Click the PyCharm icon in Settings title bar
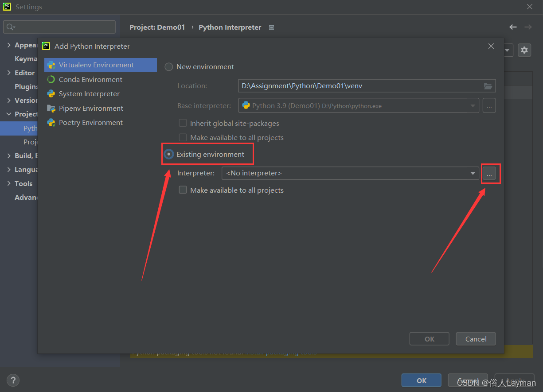The width and height of the screenshot is (543, 392). click(7, 7)
